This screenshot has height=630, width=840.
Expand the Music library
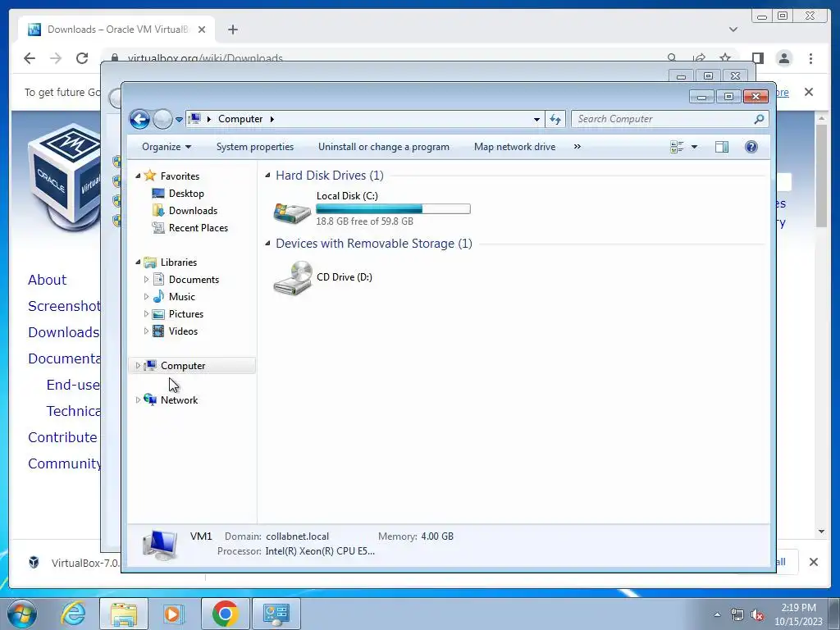click(x=146, y=296)
